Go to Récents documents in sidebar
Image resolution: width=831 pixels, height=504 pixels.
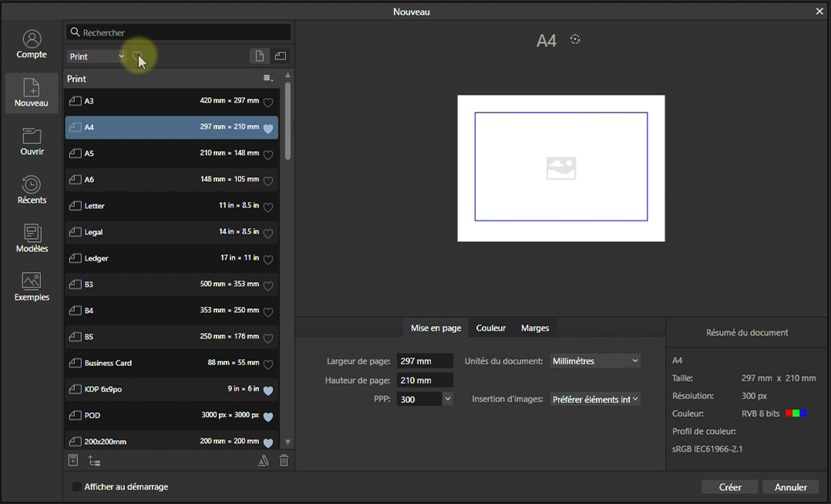[32, 190]
